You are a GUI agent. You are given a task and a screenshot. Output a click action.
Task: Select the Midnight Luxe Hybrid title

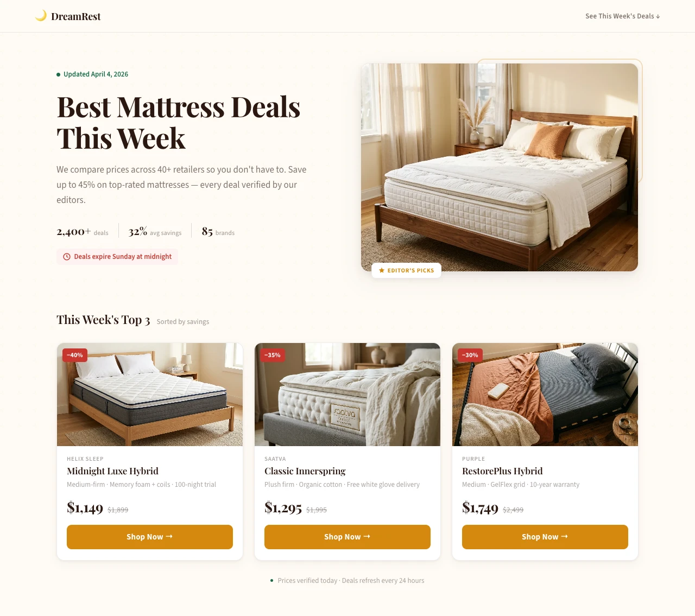point(112,471)
